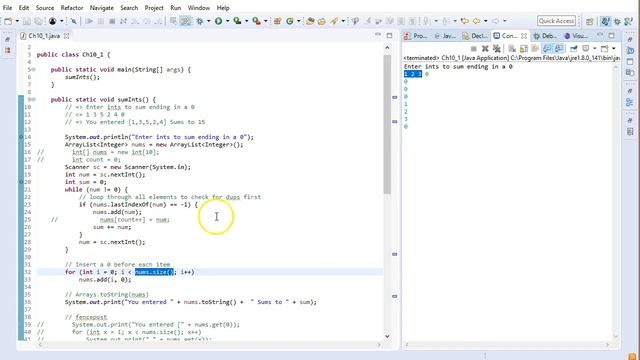The width and height of the screenshot is (640, 360).
Task: Open the New file dropdown arrow
Action: pyautogui.click(x=17, y=21)
